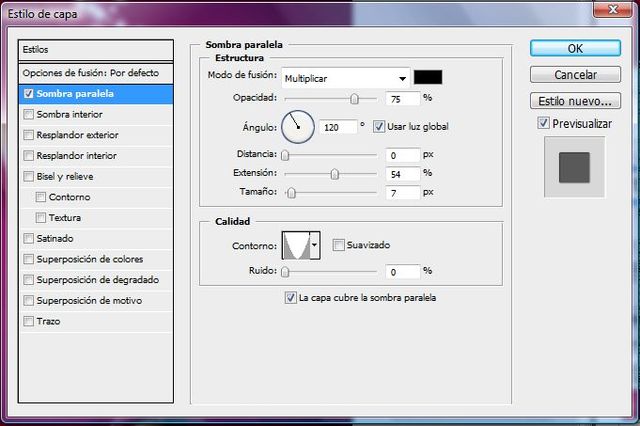The width and height of the screenshot is (640, 426).
Task: Enable the Trazo checkbox
Action: [28, 322]
